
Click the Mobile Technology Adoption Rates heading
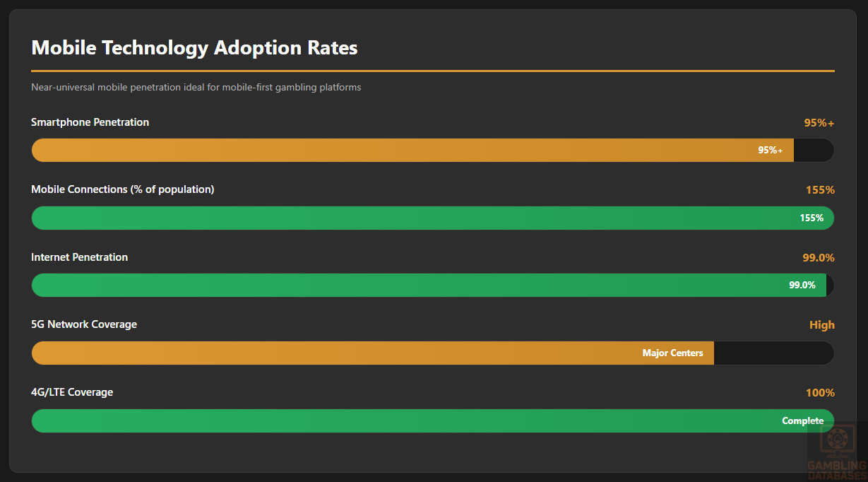pyautogui.click(x=194, y=48)
